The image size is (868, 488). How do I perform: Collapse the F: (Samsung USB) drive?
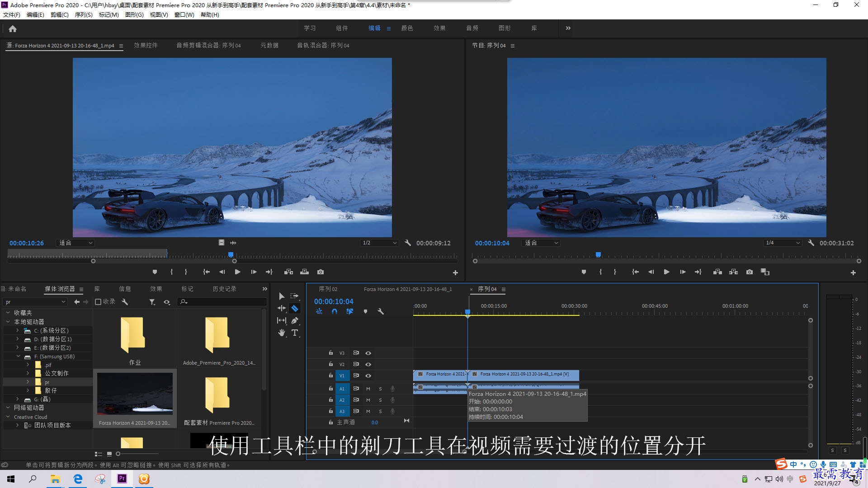point(18,357)
